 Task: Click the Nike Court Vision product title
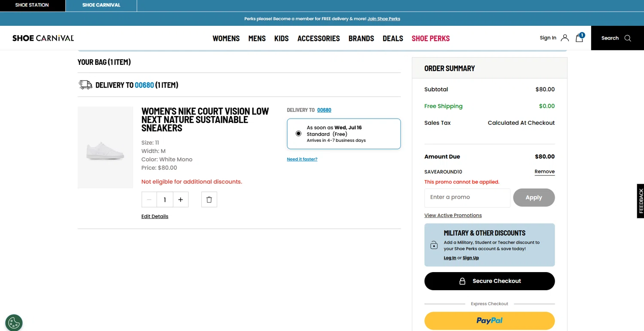coord(205,120)
